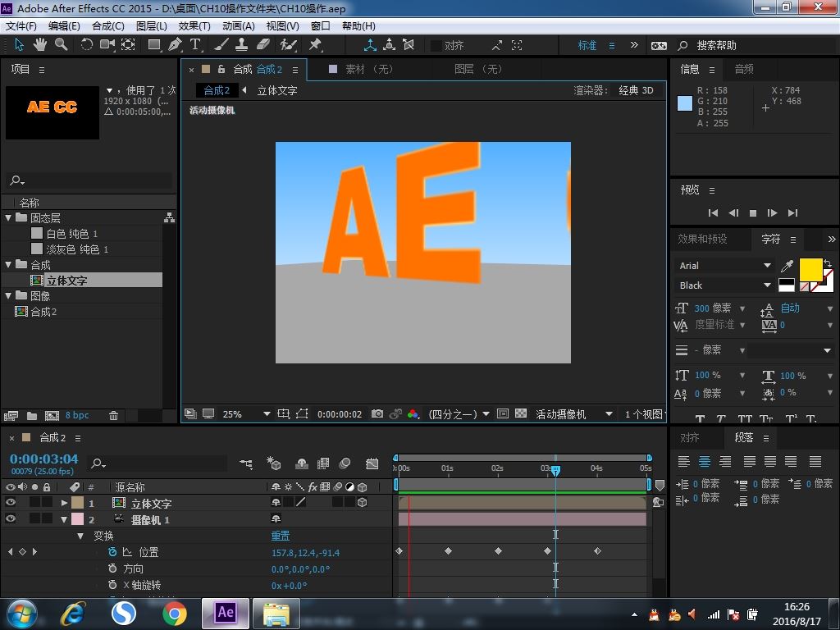Select the Selection arrow tool
840x630 pixels.
click(20, 44)
